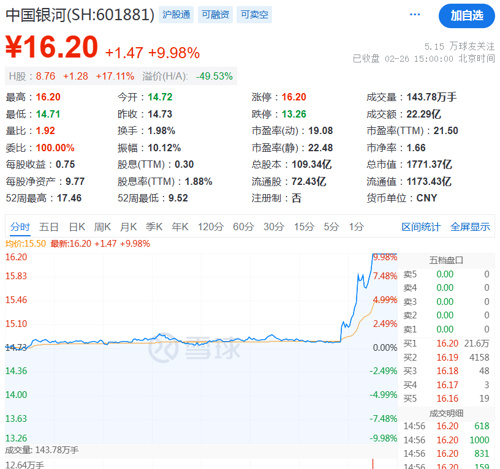Click the 均价:15.50 label above chart
The image size is (500, 469).
pyautogui.click(x=25, y=244)
